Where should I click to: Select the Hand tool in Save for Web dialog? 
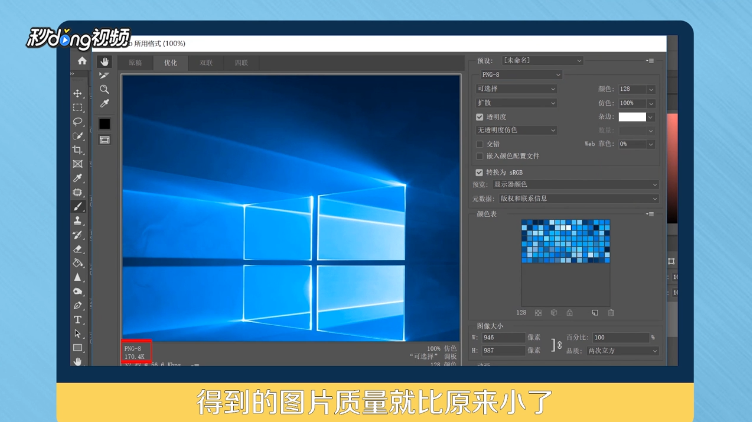(x=105, y=61)
